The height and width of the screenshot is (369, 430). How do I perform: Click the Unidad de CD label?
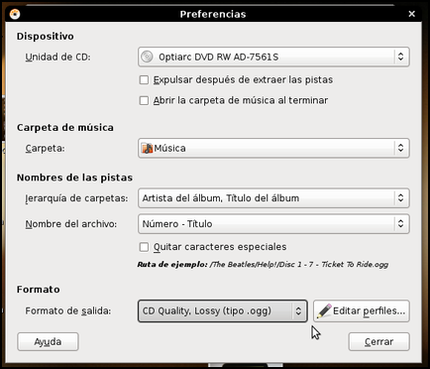(x=58, y=57)
